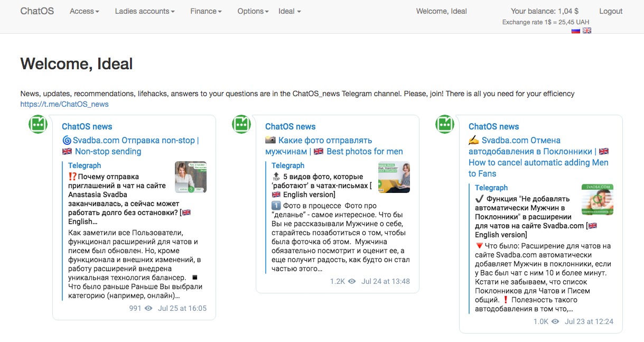Click the Telegraph label in the Non-stop sending post
This screenshot has width=644, height=342.
point(85,165)
